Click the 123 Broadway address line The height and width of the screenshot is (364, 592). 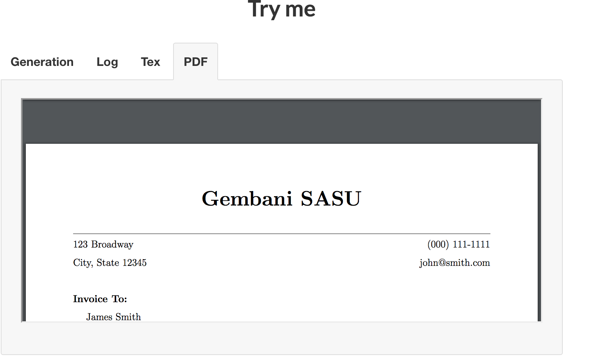tap(103, 245)
